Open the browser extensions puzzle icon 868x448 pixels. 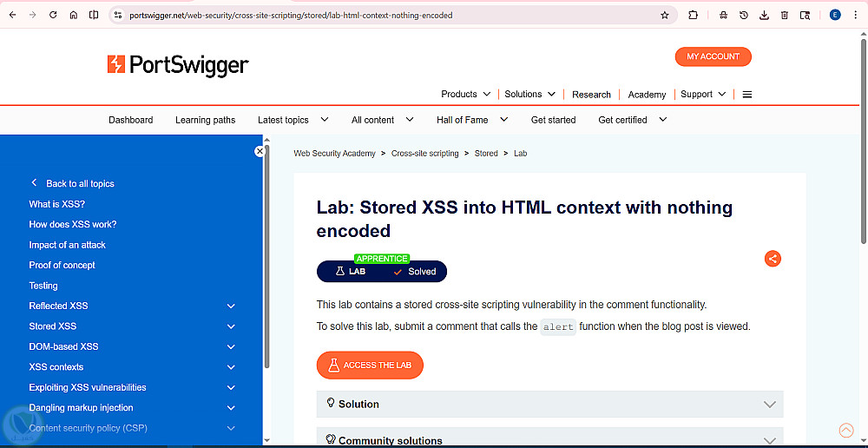693,16
